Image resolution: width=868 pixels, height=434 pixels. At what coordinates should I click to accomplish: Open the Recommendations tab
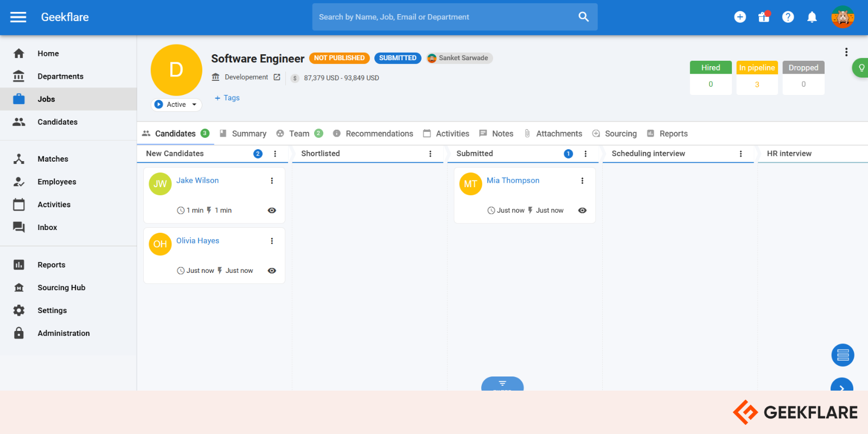pyautogui.click(x=373, y=133)
